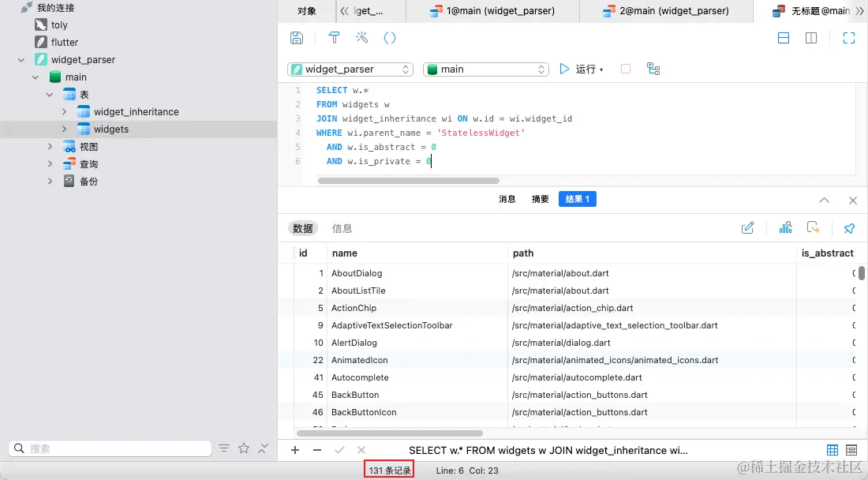Click the beautify SQL magic wand icon
This screenshot has width=868, height=480.
point(361,38)
